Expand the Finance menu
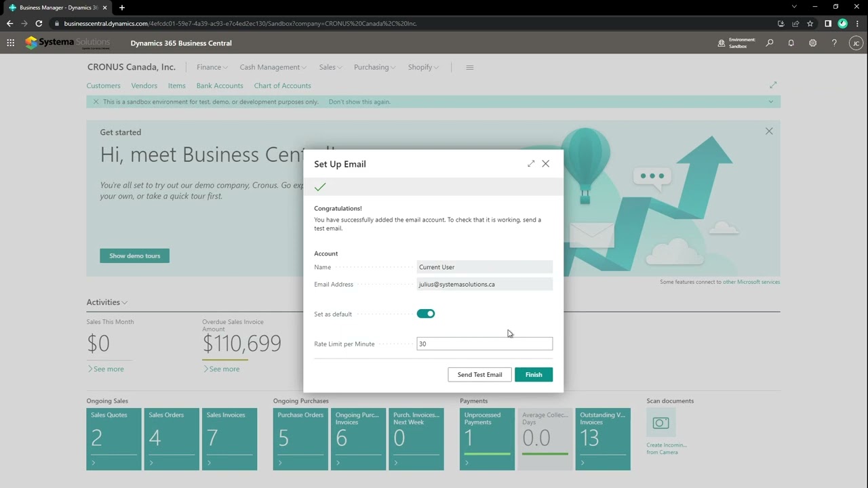Image resolution: width=868 pixels, height=488 pixels. click(212, 67)
